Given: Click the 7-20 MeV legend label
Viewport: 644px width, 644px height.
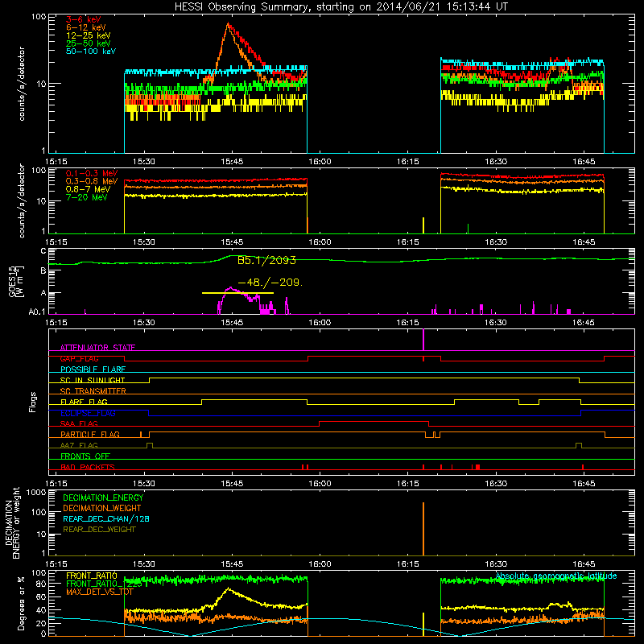Looking at the screenshot, I should [x=87, y=197].
